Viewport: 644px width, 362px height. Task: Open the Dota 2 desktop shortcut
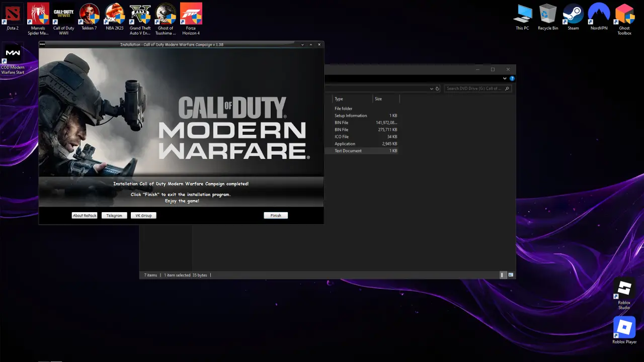point(13,17)
